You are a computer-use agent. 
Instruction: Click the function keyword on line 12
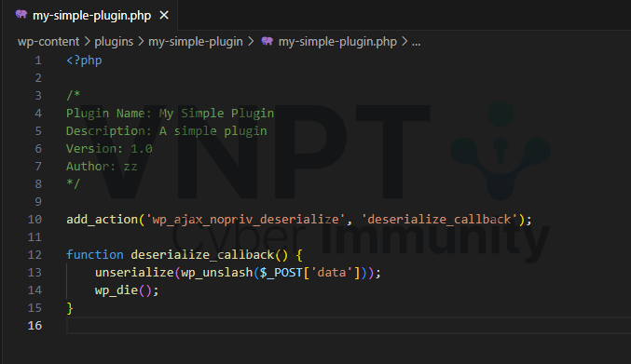tap(95, 255)
